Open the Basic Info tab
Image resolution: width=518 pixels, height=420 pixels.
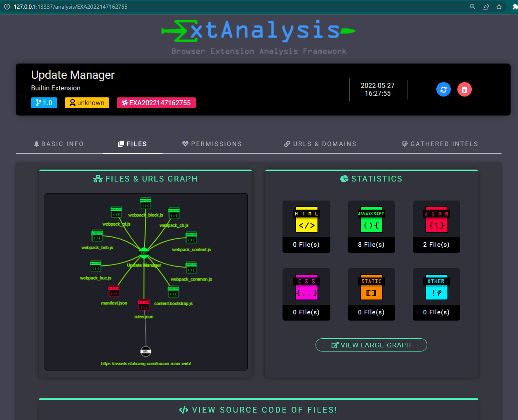59,144
